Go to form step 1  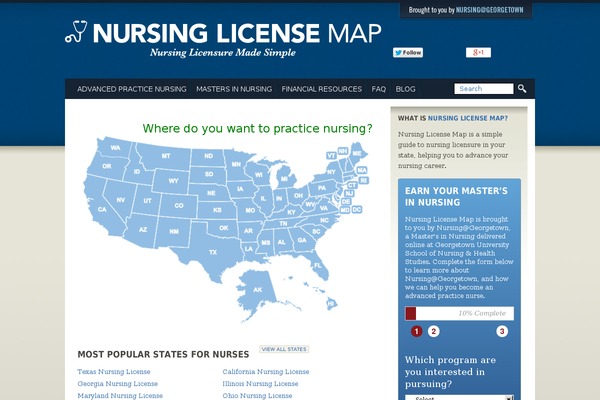click(x=417, y=331)
